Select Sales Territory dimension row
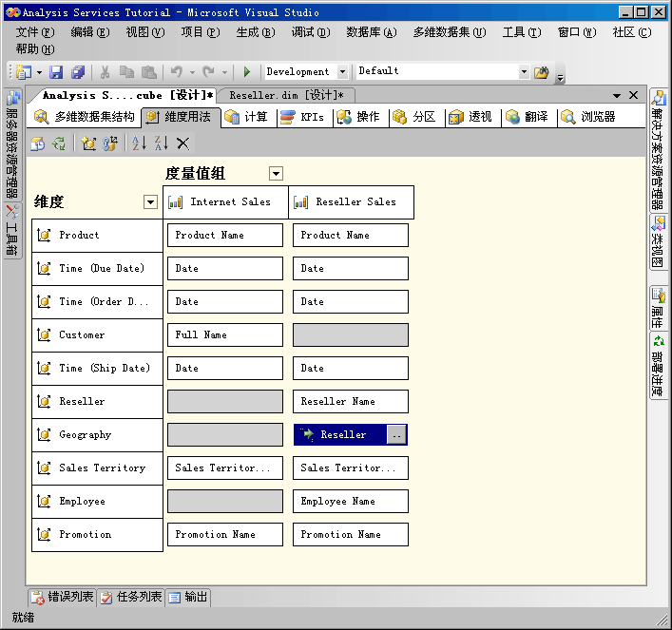 [x=97, y=468]
